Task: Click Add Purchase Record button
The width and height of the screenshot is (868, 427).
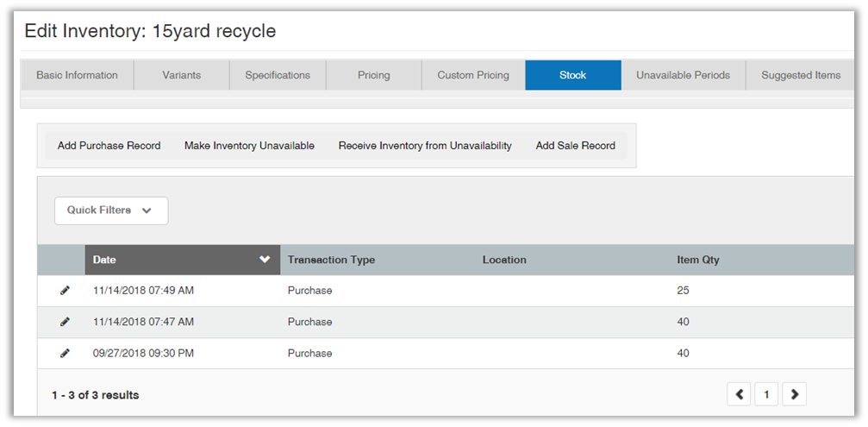Action: pos(109,146)
